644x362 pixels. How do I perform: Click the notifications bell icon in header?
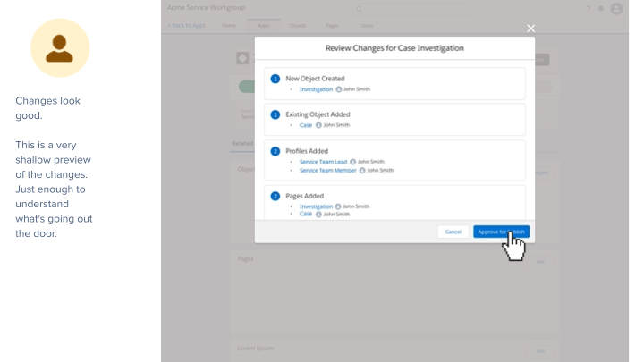pyautogui.click(x=601, y=9)
